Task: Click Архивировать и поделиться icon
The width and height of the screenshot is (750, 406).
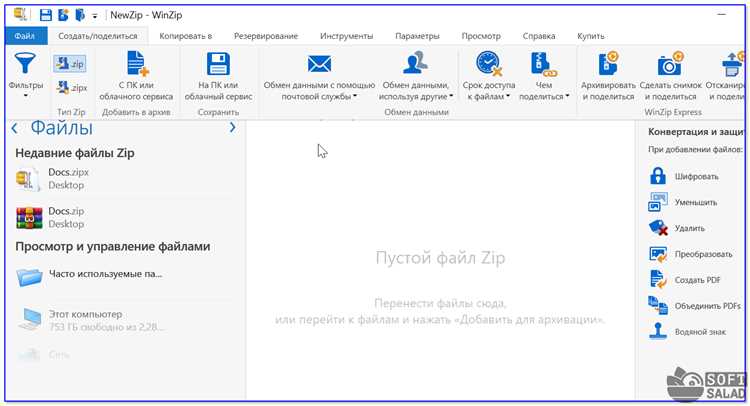Action: (x=608, y=64)
